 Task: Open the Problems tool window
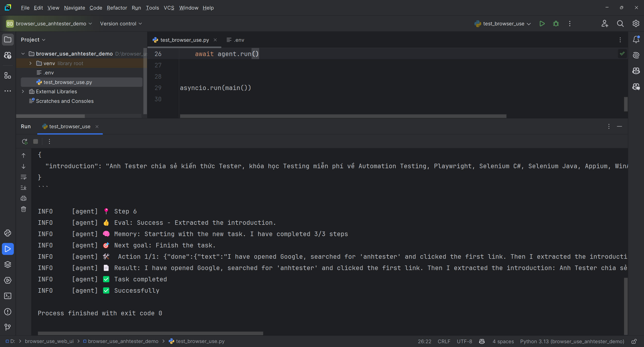8,312
